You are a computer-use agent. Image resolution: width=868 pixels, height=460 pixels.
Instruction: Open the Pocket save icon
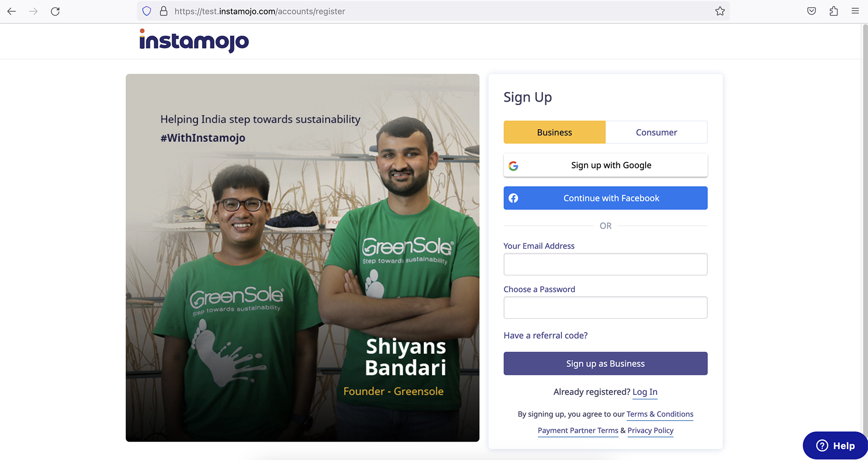812,11
